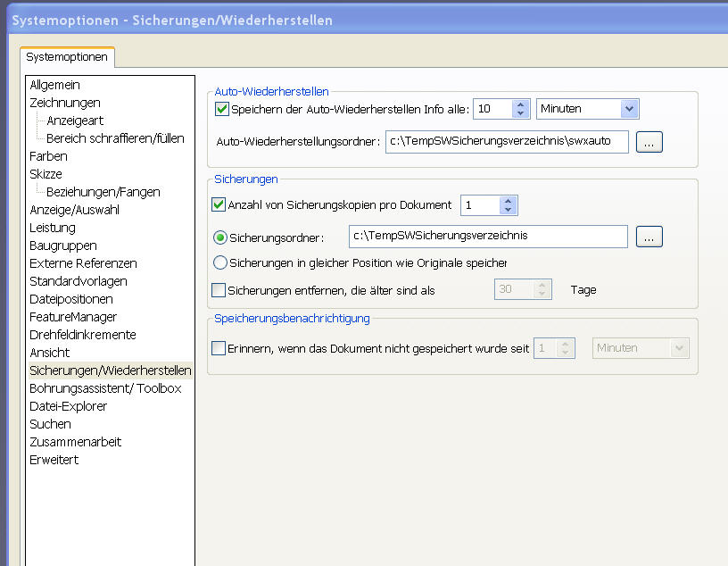Enable the Auto-Wiederherstellen save info checkbox
Screen dimensions: 728x566
tap(222, 109)
